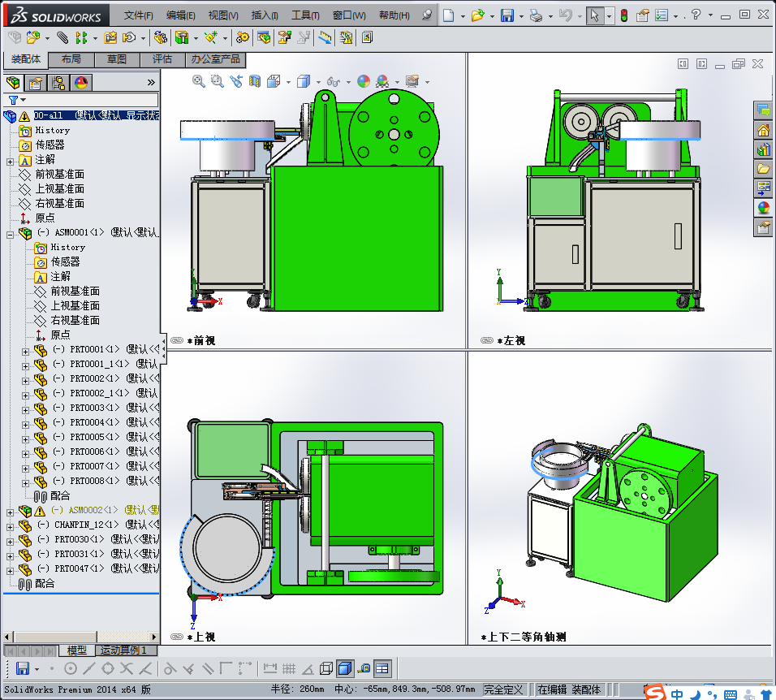The image size is (776, 700).
Task: Switch to the 办公室产品 ribbon tab
Action: click(215, 59)
